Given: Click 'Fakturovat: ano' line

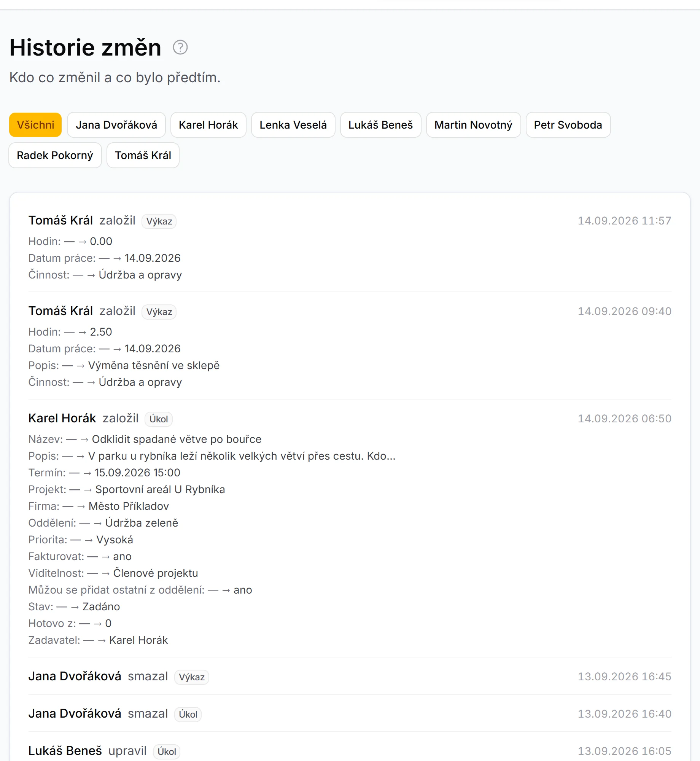Looking at the screenshot, I should [x=80, y=556].
